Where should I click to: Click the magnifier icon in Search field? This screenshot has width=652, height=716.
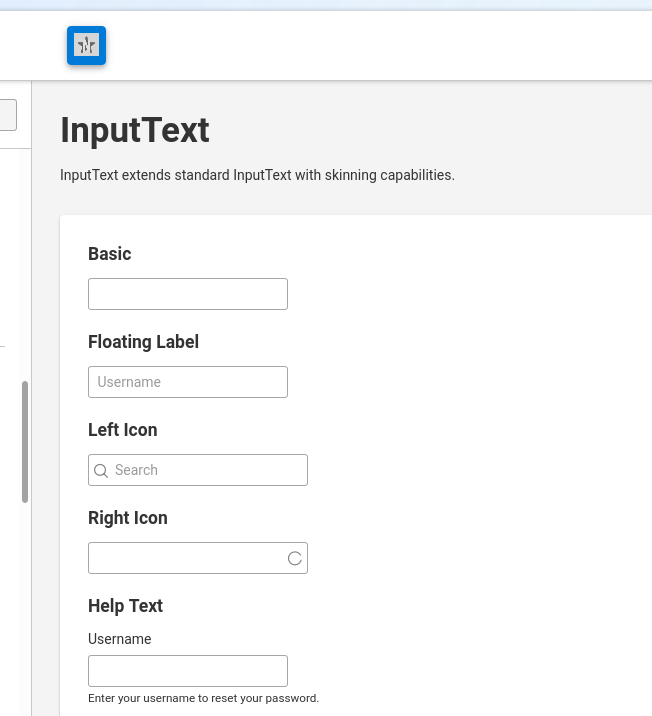pos(100,470)
